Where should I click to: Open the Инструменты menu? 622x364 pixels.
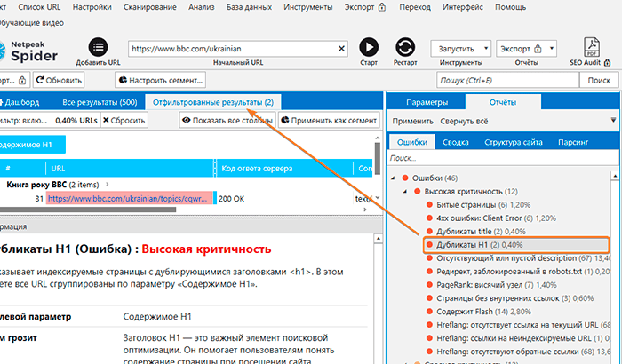click(x=307, y=7)
